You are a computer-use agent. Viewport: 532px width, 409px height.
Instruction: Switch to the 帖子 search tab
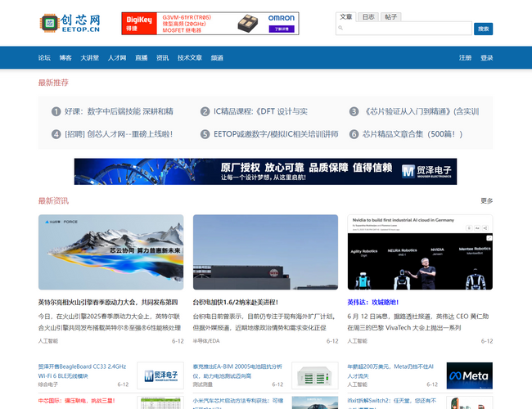tap(391, 16)
